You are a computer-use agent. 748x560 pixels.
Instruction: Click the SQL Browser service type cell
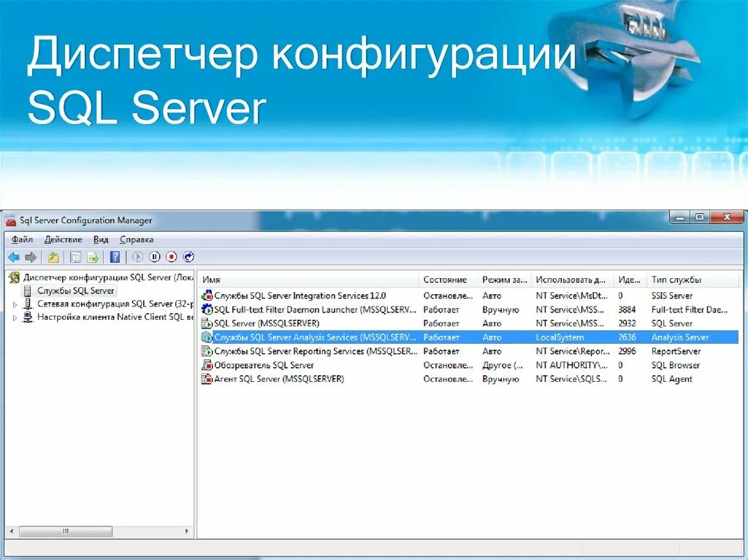click(x=676, y=365)
